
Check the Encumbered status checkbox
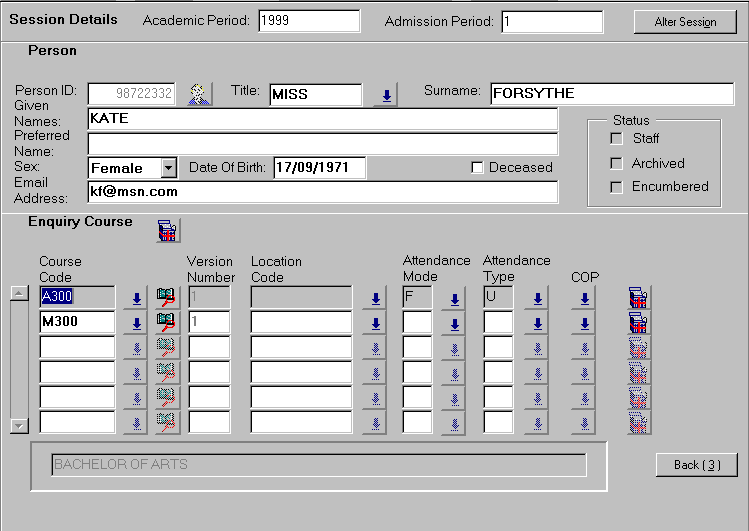click(617, 187)
